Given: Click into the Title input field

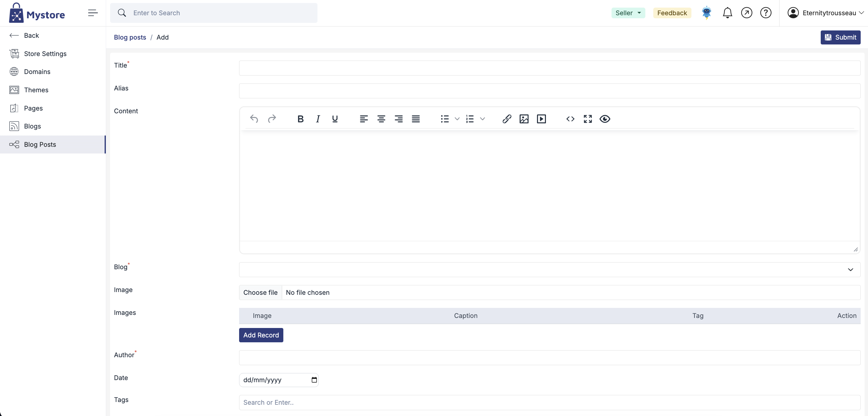Looking at the screenshot, I should pyautogui.click(x=549, y=68).
